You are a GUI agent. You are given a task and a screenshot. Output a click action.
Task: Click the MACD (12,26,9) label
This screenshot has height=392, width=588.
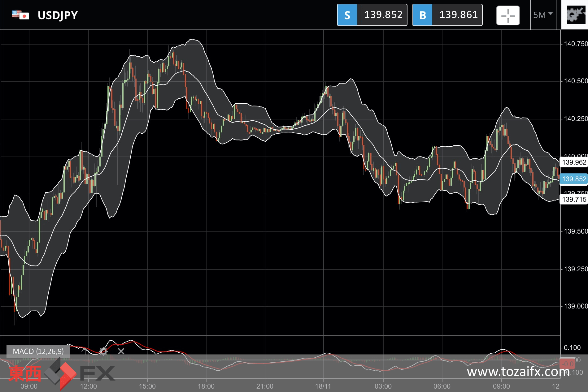pos(38,351)
